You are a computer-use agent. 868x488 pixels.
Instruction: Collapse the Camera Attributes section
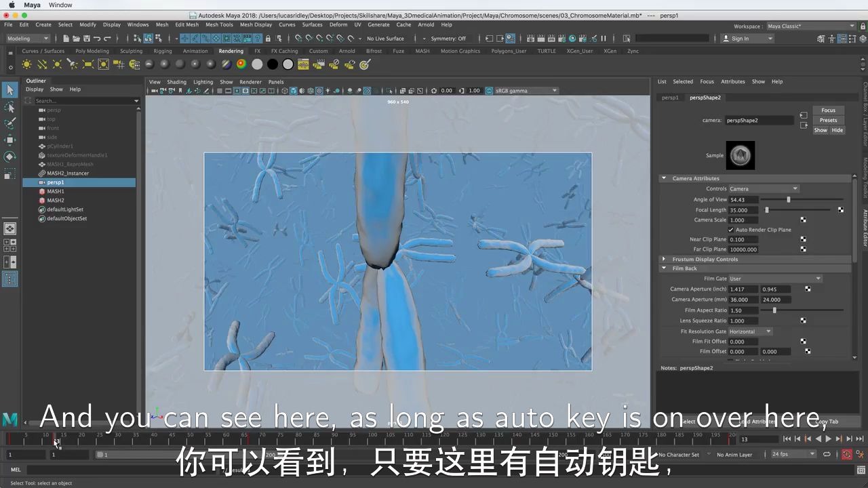click(x=664, y=178)
